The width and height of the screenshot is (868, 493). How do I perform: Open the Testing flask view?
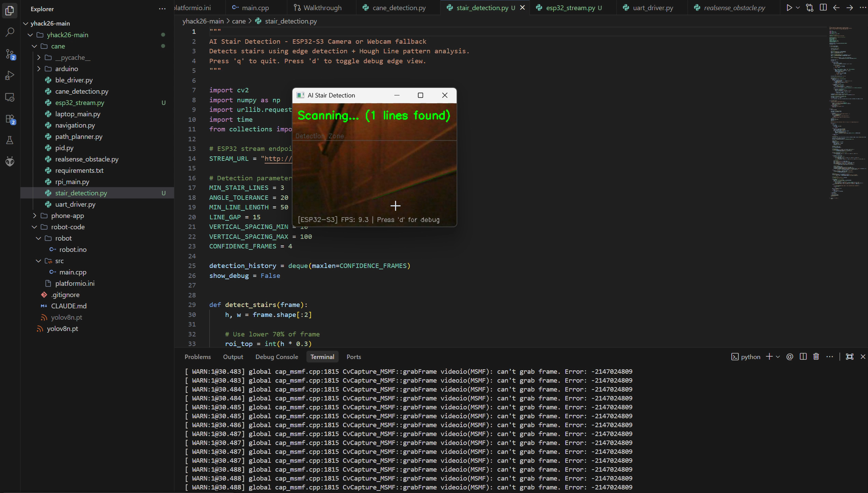coord(10,140)
